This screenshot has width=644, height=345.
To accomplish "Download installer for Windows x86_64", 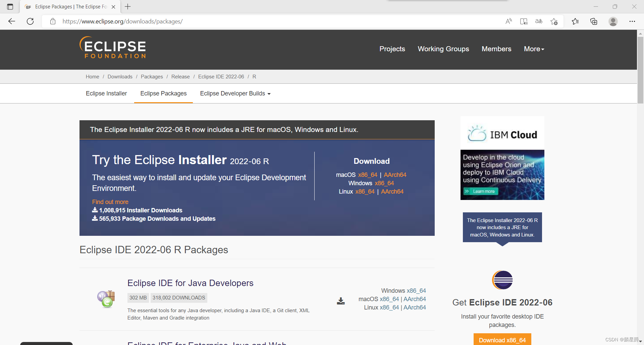I will click(x=384, y=183).
